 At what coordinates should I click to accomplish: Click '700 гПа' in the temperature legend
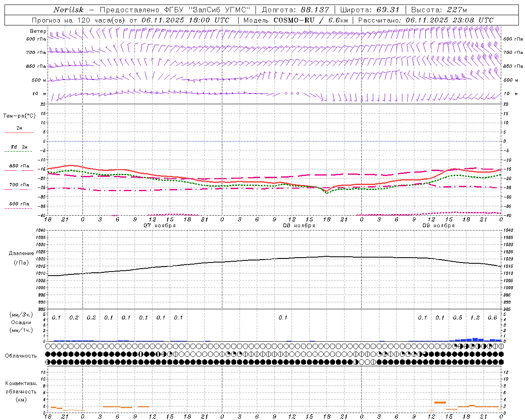(x=19, y=185)
